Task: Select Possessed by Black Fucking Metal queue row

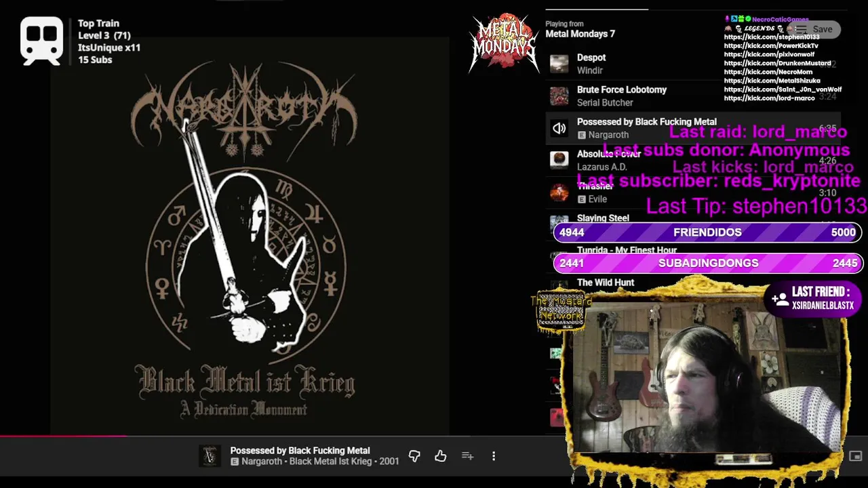Action: coord(693,128)
